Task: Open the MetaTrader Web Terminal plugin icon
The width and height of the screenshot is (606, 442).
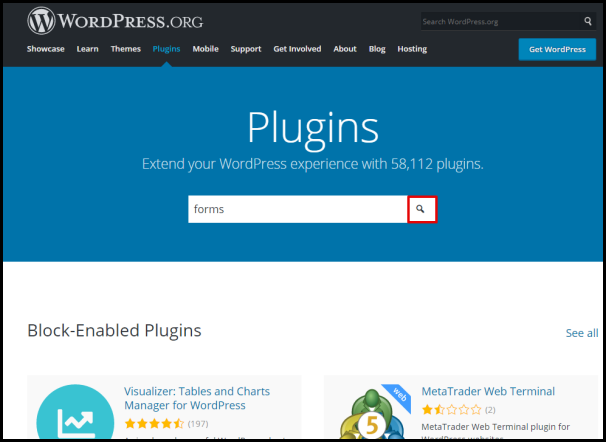Action: click(373, 412)
